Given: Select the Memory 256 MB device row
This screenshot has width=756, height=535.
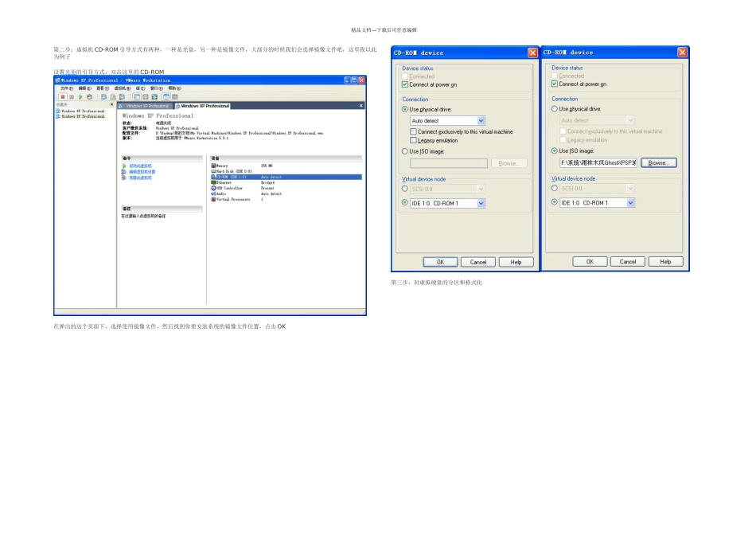Looking at the screenshot, I should [286, 166].
